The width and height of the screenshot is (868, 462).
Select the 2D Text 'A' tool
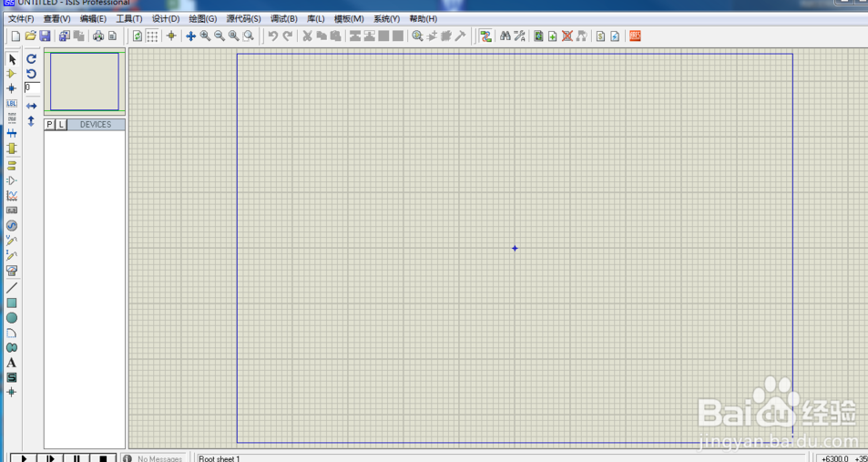(12, 363)
